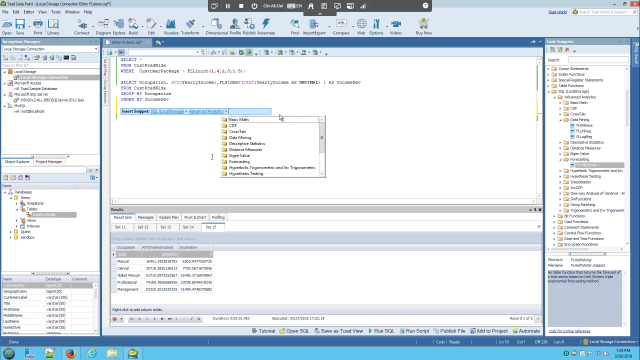Open the Explore database tool
The width and height of the screenshot is (640, 360).
pos(119,27)
